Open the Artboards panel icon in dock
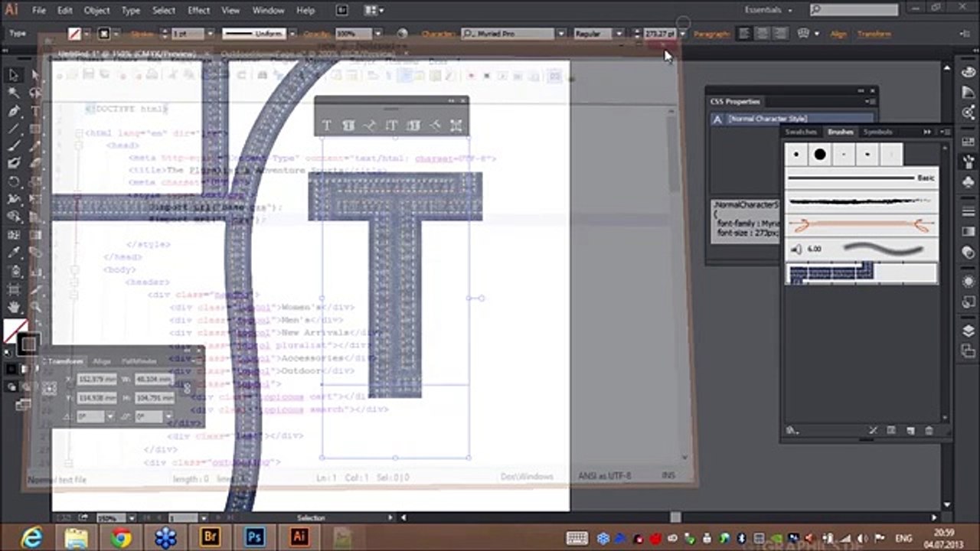 coord(969,350)
